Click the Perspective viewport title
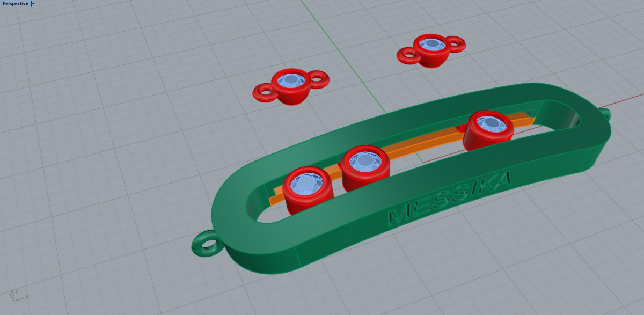Image resolution: width=644 pixels, height=315 pixels. [15, 3]
